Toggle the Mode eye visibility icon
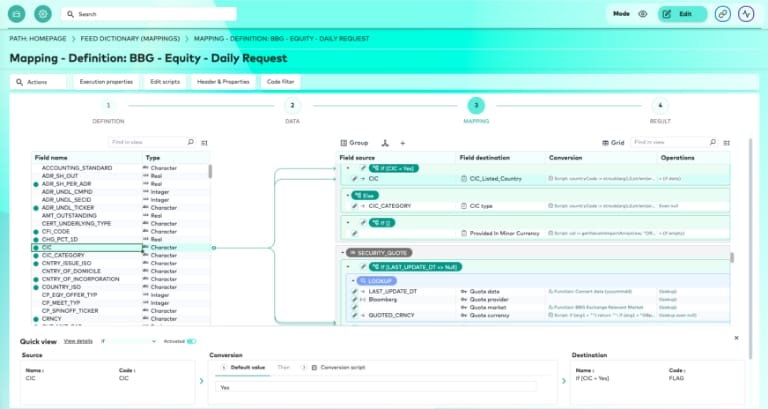Image resolution: width=768 pixels, height=409 pixels. coord(642,14)
